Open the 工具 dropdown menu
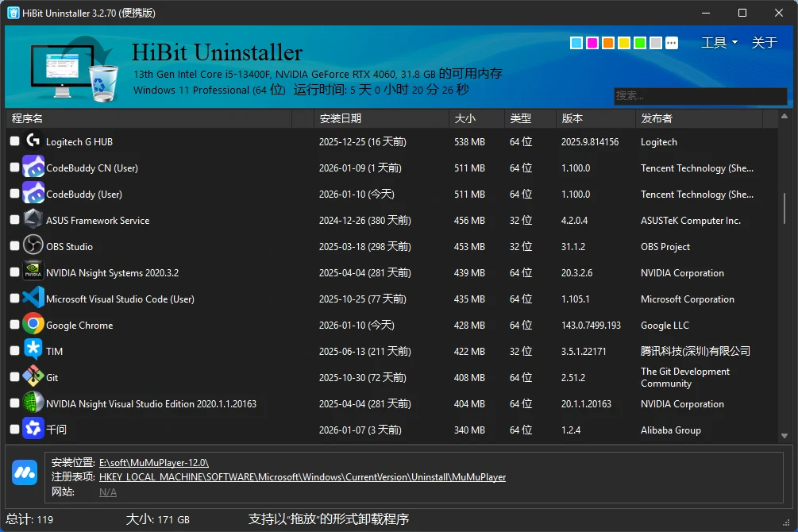798x532 pixels. click(719, 43)
